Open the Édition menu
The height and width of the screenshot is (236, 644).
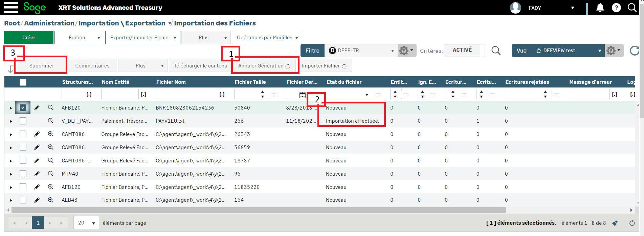80,38
